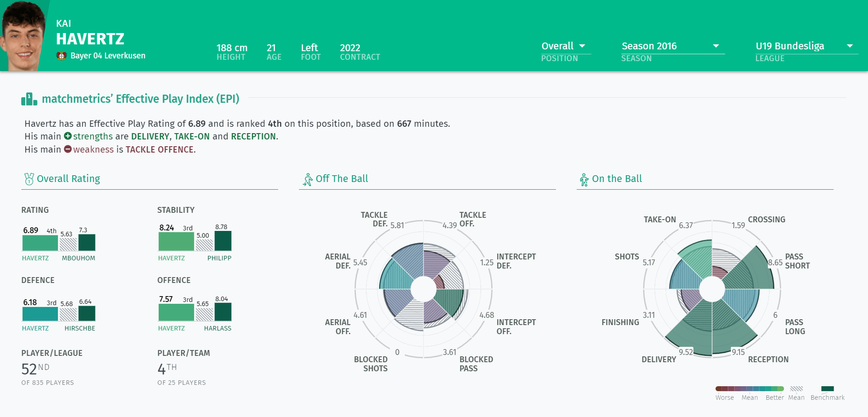Screen dimensions: 868x417
Task: Click Kai Havertz player photo
Action: point(23,35)
